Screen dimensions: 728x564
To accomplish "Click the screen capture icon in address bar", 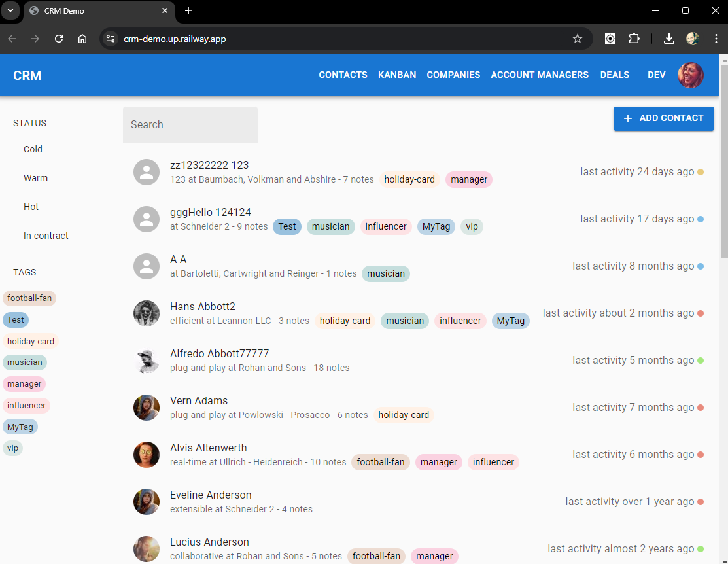I will pyautogui.click(x=610, y=39).
